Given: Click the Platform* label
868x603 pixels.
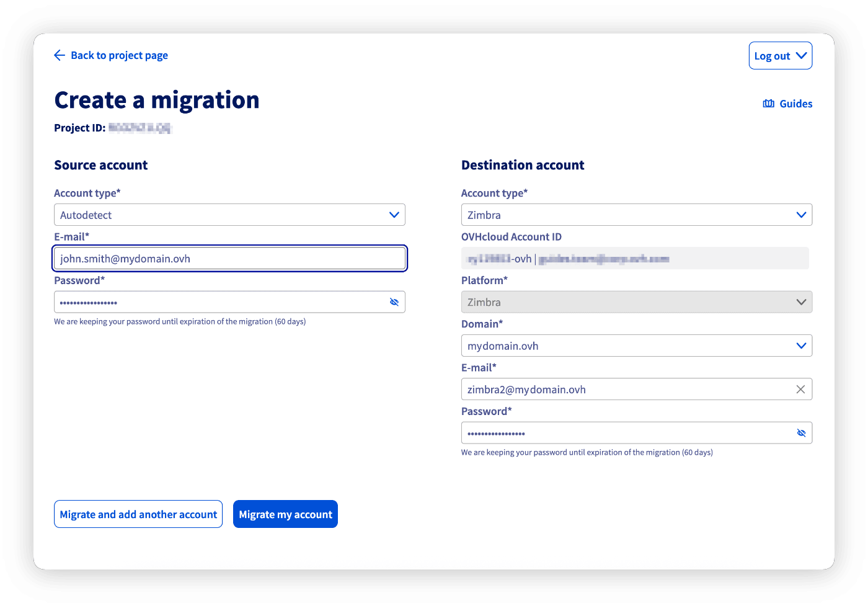Looking at the screenshot, I should tap(484, 280).
